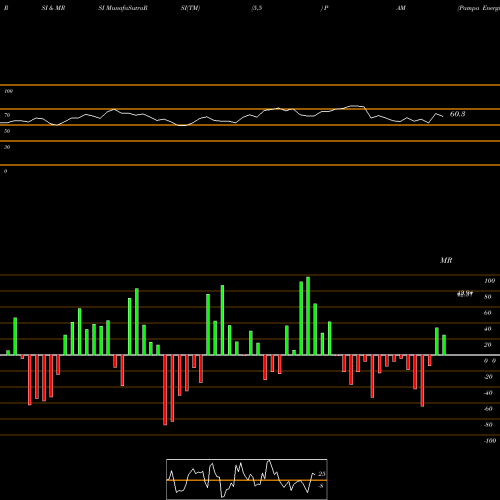
Task: Open the mini oscillator thumbnail chart
Action: 247,479
